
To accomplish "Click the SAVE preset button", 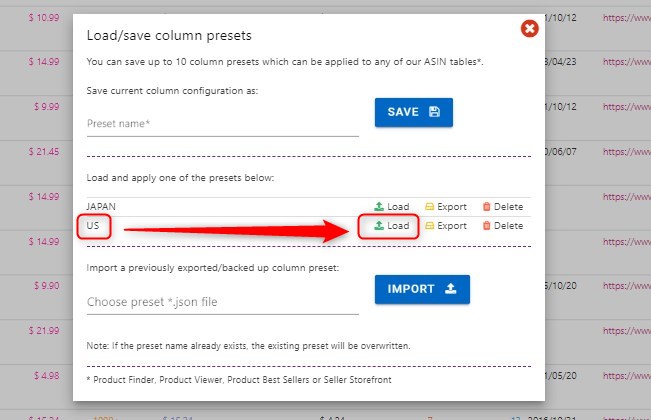I will tap(414, 112).
